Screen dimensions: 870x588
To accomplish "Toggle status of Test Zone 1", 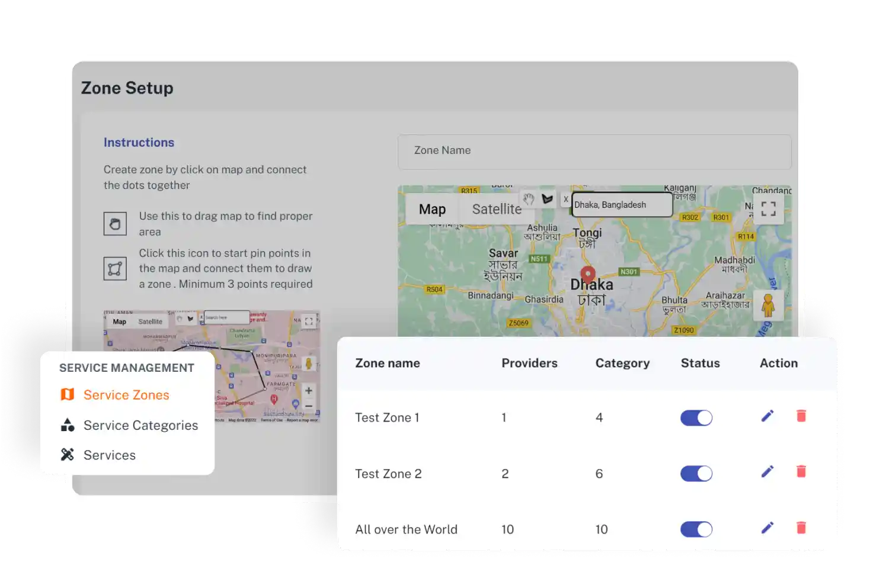I will pyautogui.click(x=696, y=418).
